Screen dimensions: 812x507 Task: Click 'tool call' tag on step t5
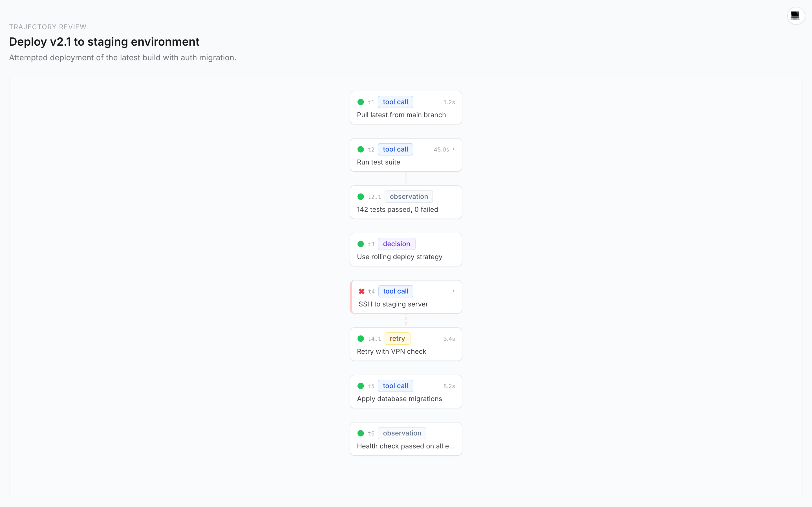pyautogui.click(x=395, y=386)
